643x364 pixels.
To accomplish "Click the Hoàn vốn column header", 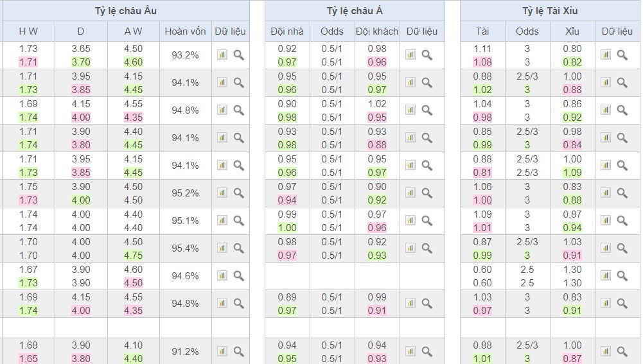I will [x=186, y=31].
